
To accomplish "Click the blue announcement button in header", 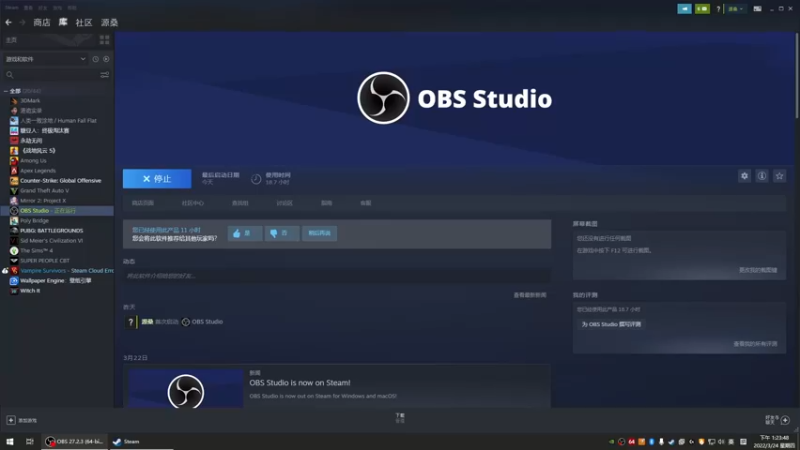I will click(685, 9).
